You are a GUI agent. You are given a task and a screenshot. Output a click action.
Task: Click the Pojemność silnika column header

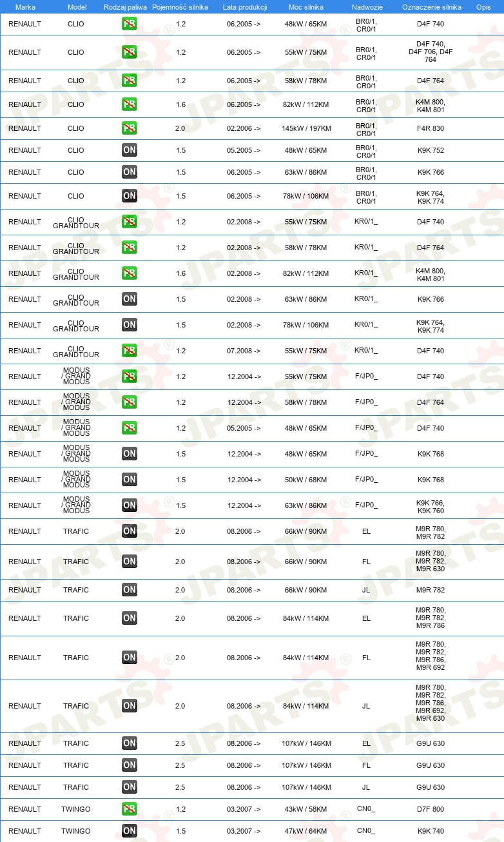click(180, 7)
